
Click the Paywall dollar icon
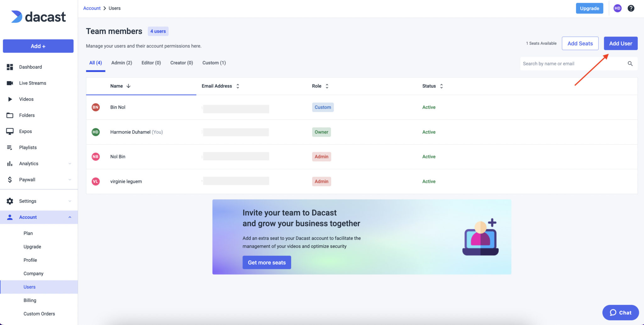pos(10,179)
